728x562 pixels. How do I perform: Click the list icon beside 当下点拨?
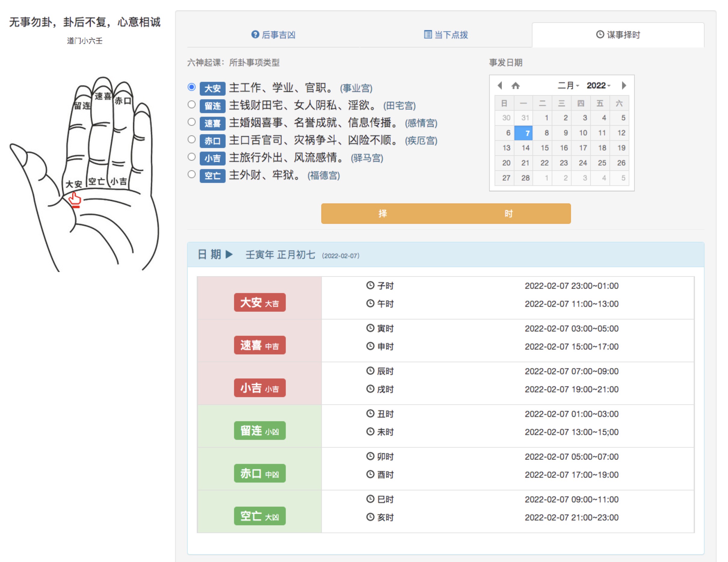click(x=428, y=34)
